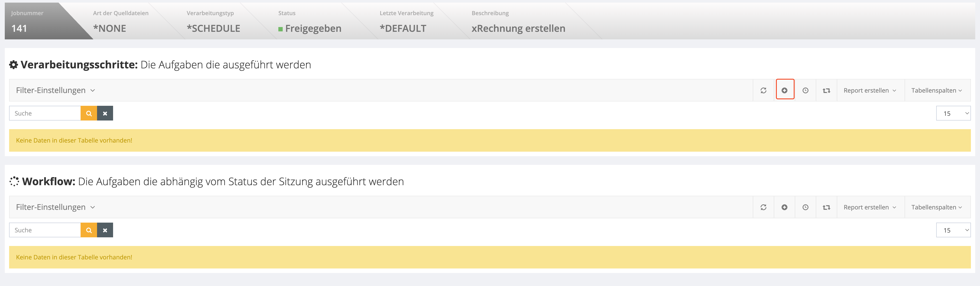This screenshot has height=286, width=980.
Task: Refresh the Workflow table
Action: point(763,207)
